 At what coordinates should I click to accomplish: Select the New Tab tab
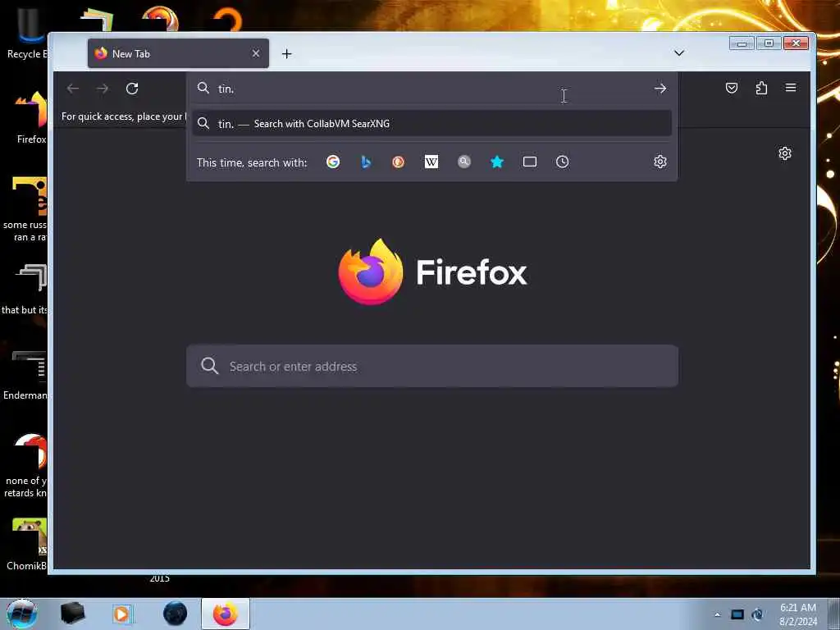click(x=178, y=53)
